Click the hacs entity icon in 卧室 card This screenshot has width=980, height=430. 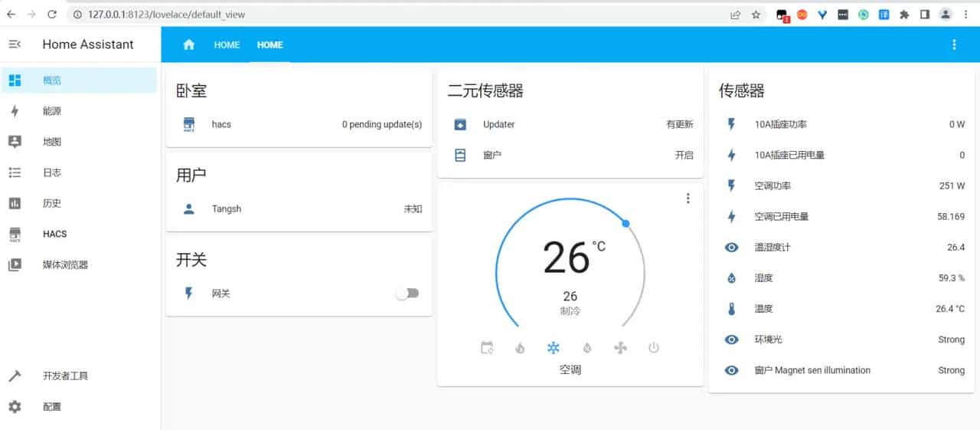[x=189, y=124]
